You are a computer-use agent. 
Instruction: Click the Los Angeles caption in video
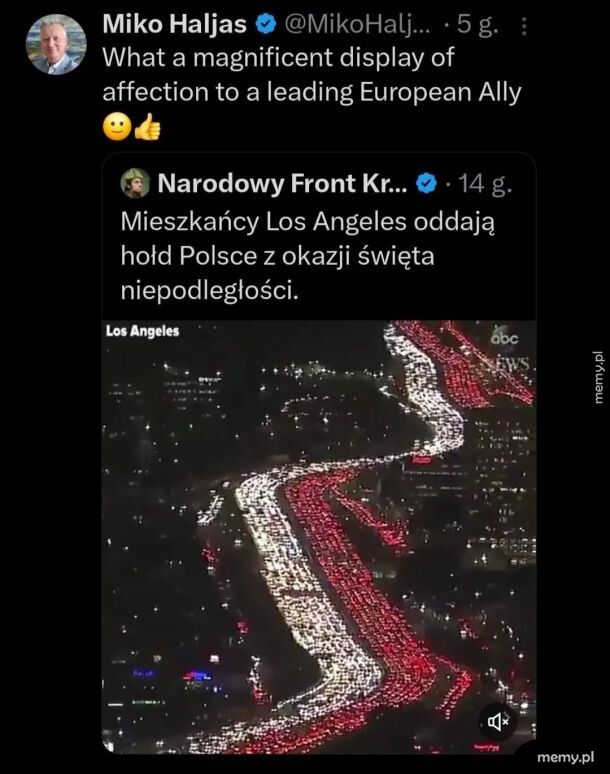[143, 331]
